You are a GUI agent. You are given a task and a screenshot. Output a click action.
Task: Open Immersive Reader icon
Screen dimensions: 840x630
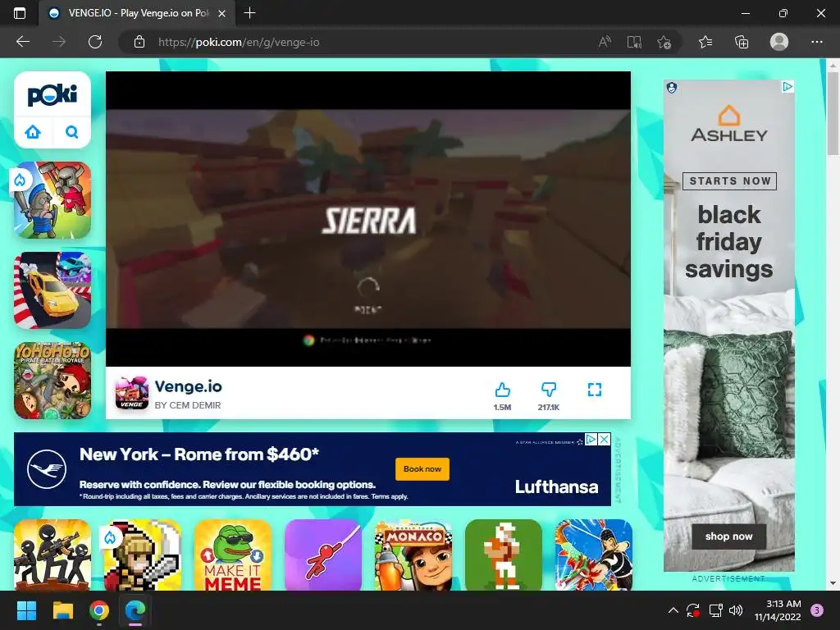point(634,42)
